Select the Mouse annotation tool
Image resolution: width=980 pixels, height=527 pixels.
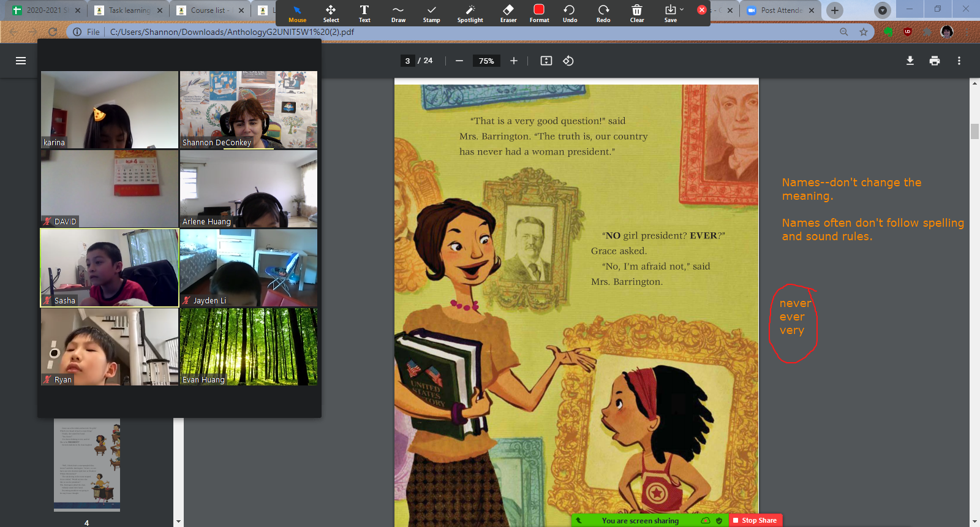297,13
